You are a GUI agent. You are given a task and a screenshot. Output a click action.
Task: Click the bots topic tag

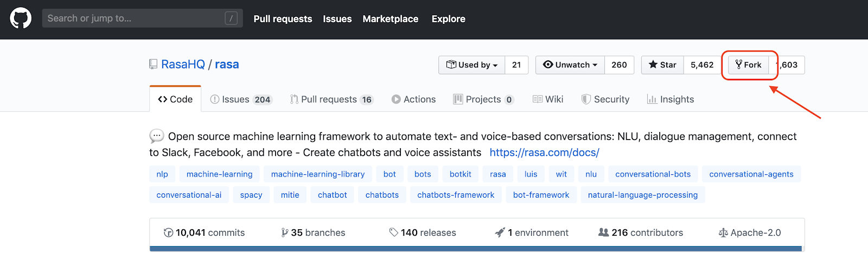point(423,174)
